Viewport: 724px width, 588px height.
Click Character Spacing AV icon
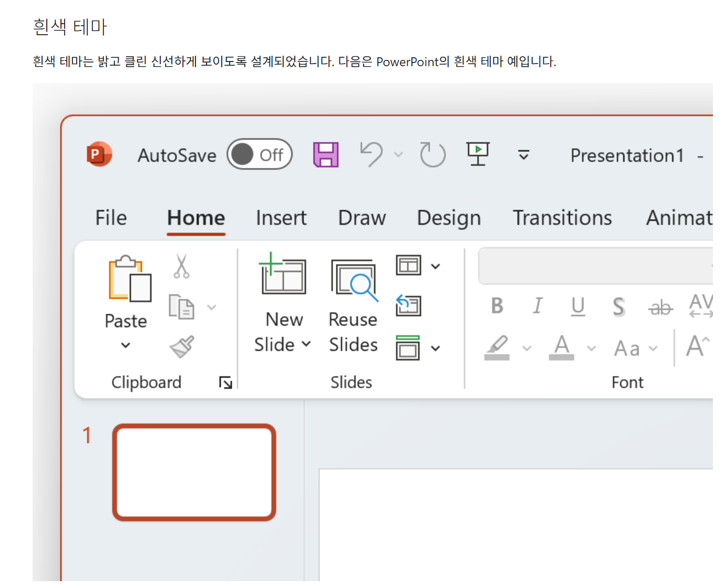(x=701, y=306)
